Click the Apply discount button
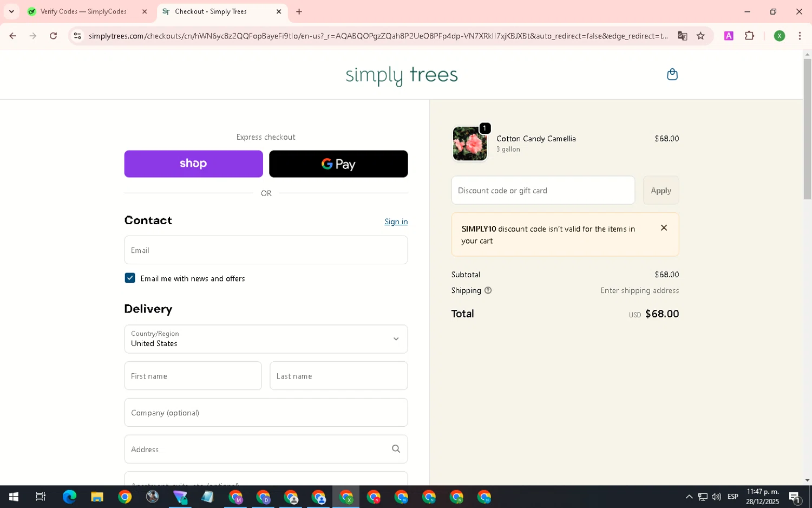 click(660, 190)
